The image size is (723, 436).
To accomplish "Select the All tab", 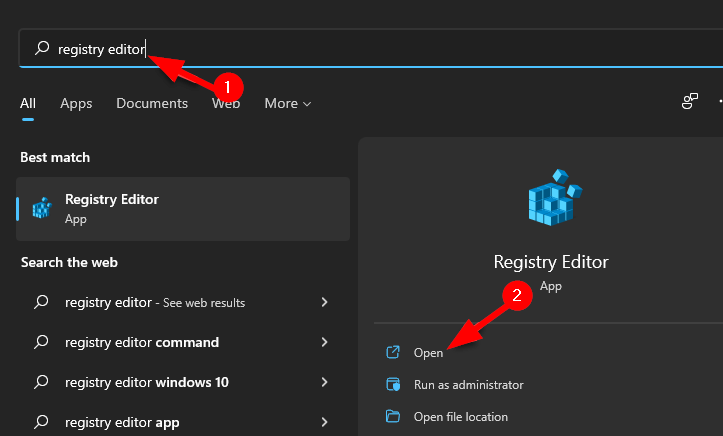I will (x=28, y=103).
